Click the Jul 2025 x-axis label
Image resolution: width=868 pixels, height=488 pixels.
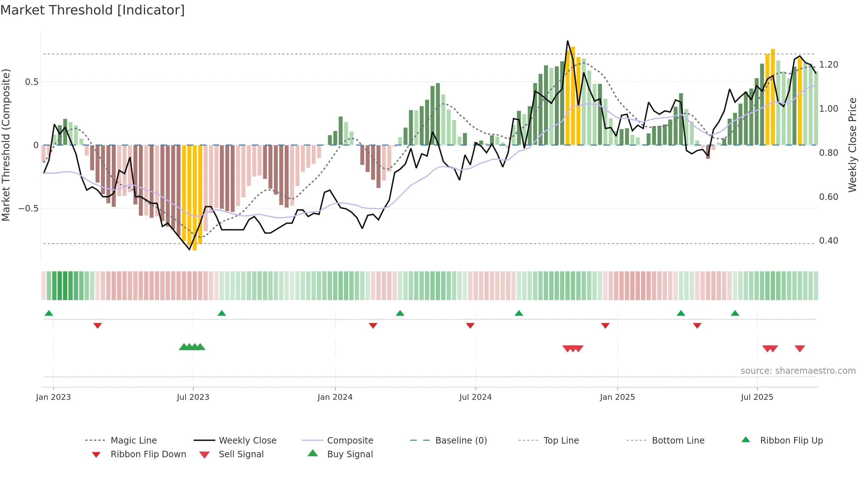point(757,397)
